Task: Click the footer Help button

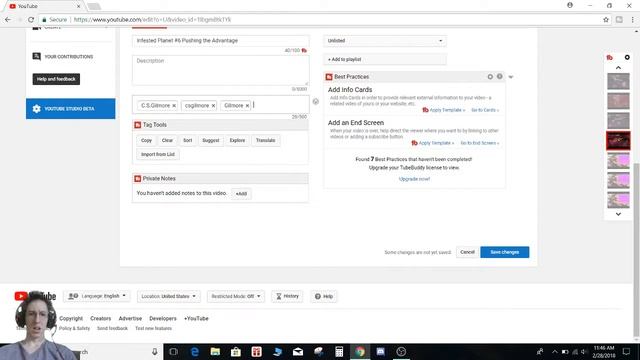Action: (324, 296)
